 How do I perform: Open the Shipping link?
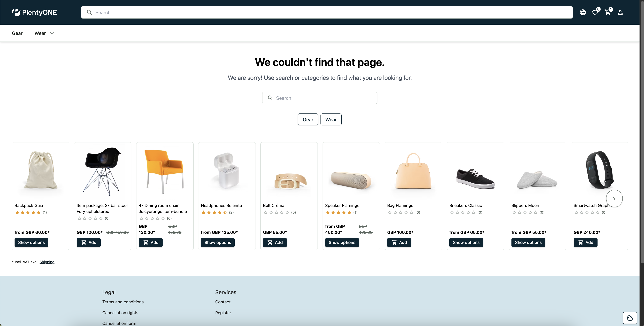pyautogui.click(x=47, y=262)
